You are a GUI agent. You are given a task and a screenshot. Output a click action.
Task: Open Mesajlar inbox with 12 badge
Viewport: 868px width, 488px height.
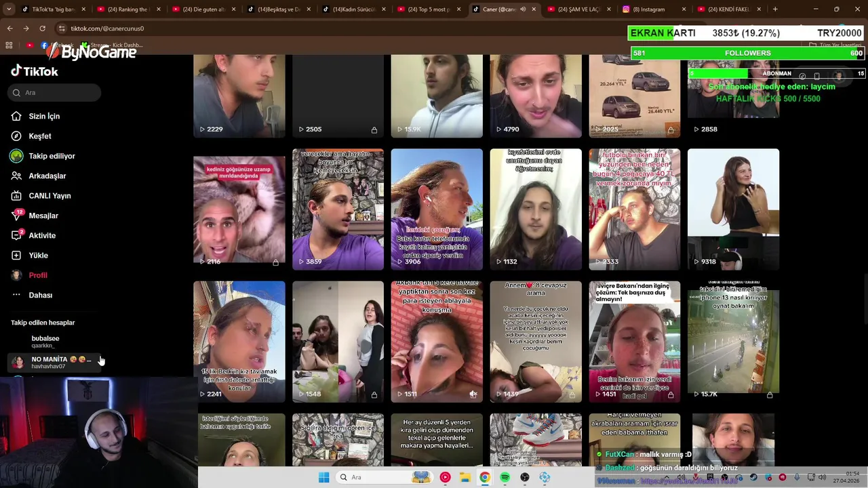coord(35,216)
